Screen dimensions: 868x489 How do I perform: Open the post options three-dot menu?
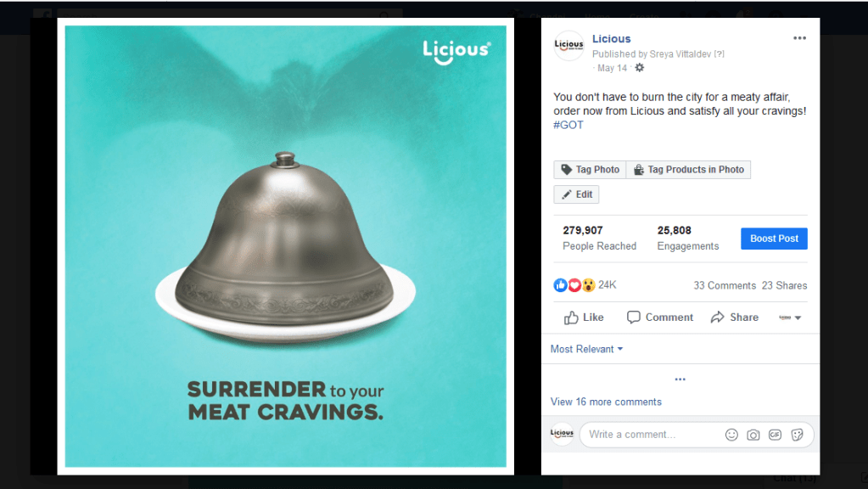point(799,38)
